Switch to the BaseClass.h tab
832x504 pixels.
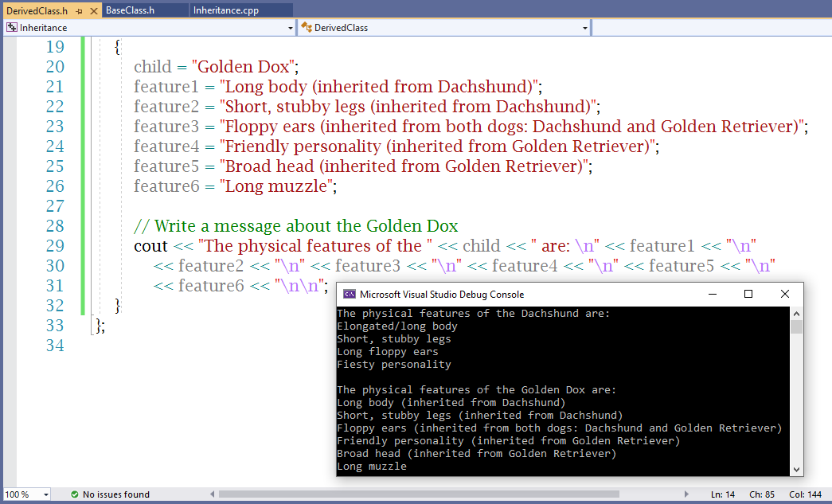[130, 10]
